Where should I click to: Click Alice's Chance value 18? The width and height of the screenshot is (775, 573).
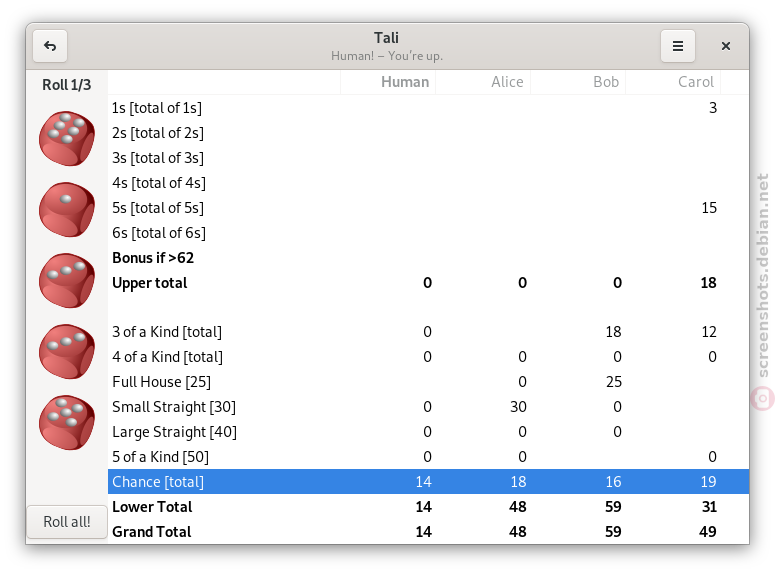pos(518,482)
